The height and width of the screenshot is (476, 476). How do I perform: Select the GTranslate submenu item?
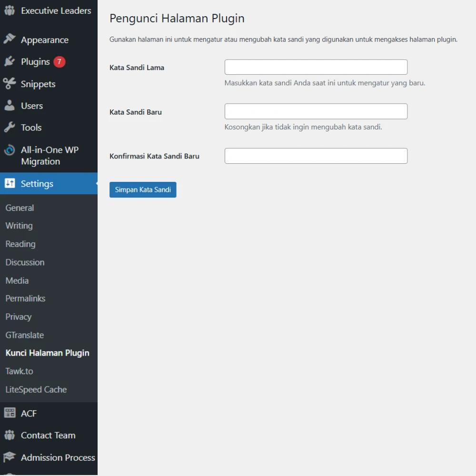pos(24,335)
